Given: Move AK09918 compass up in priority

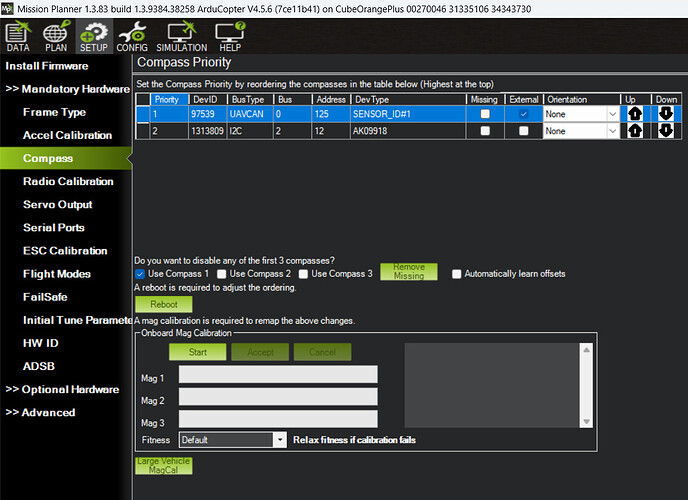Looking at the screenshot, I should coord(635,131).
